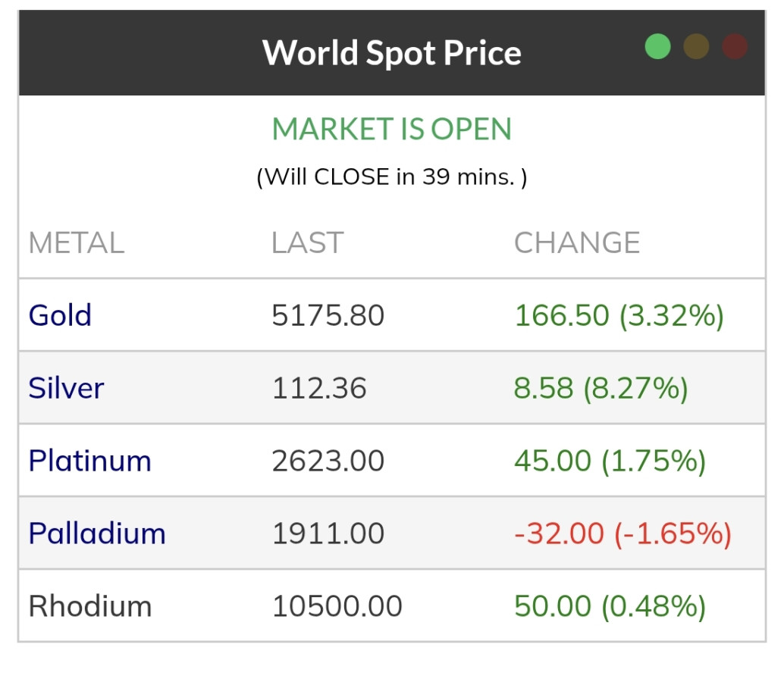This screenshot has height=682, width=784.
Task: Click the green status dot
Action: (x=658, y=46)
